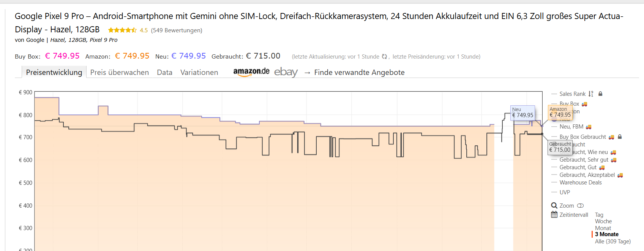Click the lock icon beside Sales Rank
Viewport: 644px width, 251px height.
(x=600, y=94)
